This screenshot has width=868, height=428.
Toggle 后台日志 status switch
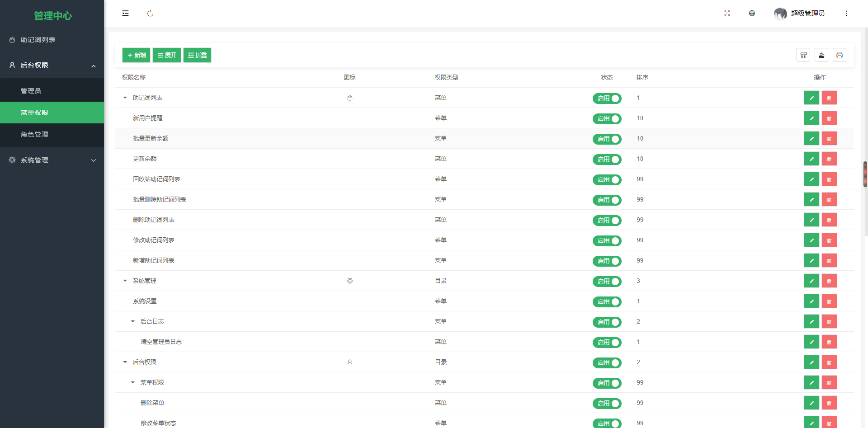[x=607, y=322]
